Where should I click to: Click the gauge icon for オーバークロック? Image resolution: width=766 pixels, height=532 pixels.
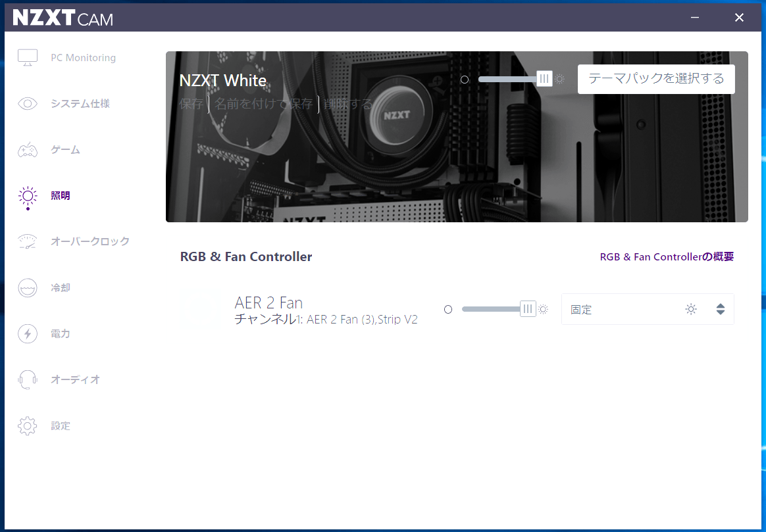(28, 241)
